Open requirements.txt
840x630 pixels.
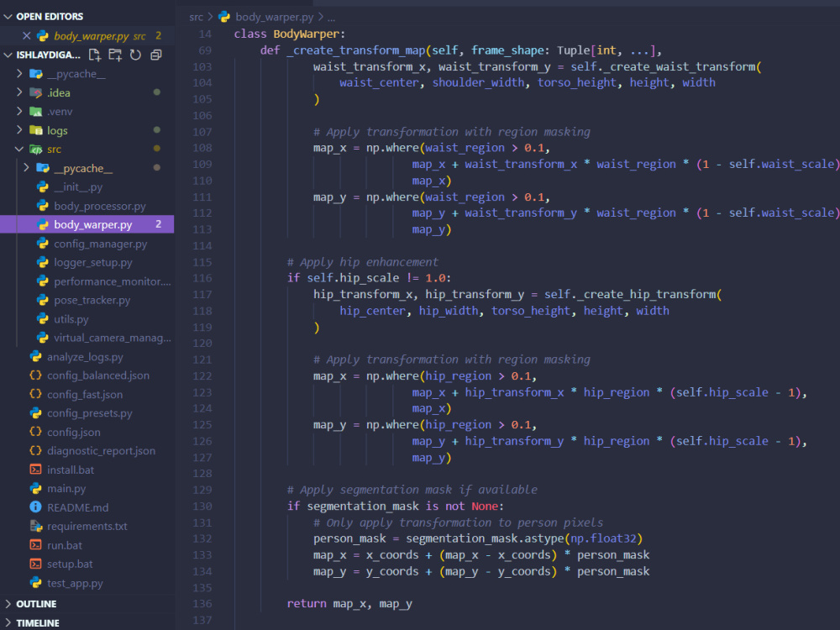click(87, 526)
